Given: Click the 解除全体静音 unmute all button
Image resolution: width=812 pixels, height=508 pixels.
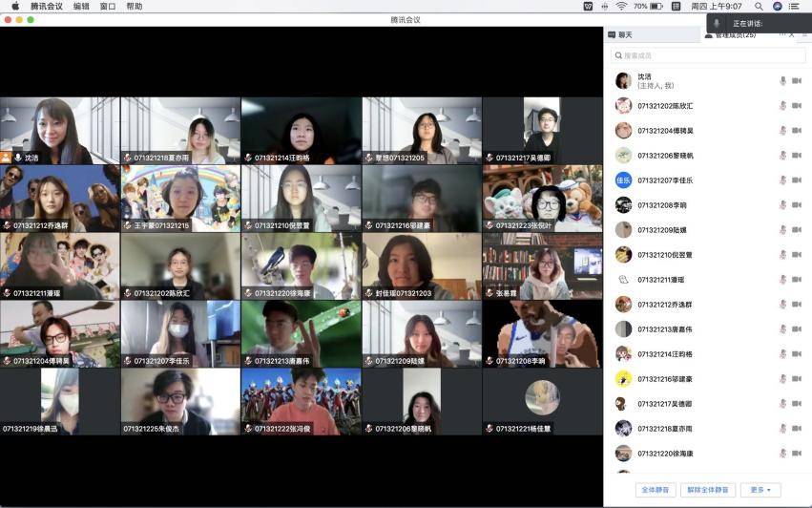Looking at the screenshot, I should 708,490.
